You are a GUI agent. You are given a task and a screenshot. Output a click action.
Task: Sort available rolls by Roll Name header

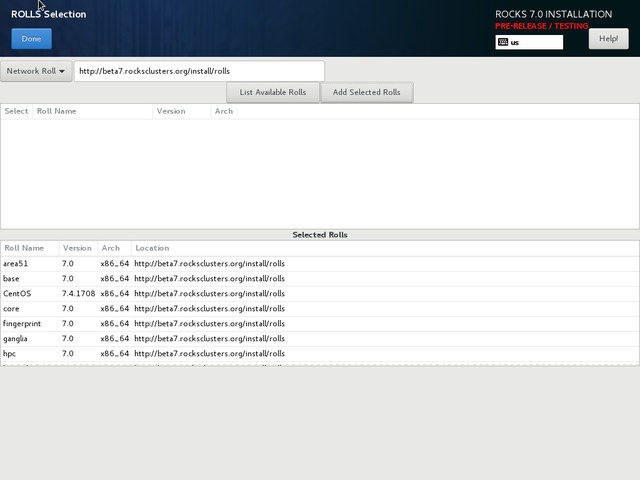point(57,111)
